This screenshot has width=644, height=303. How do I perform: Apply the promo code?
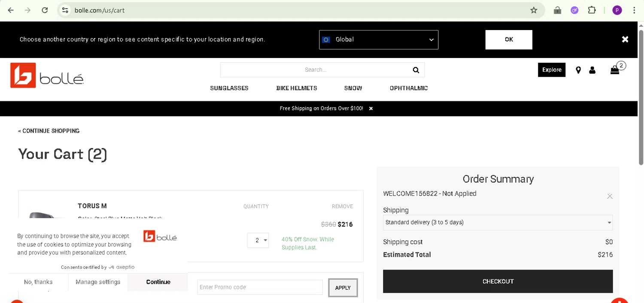[x=343, y=288]
